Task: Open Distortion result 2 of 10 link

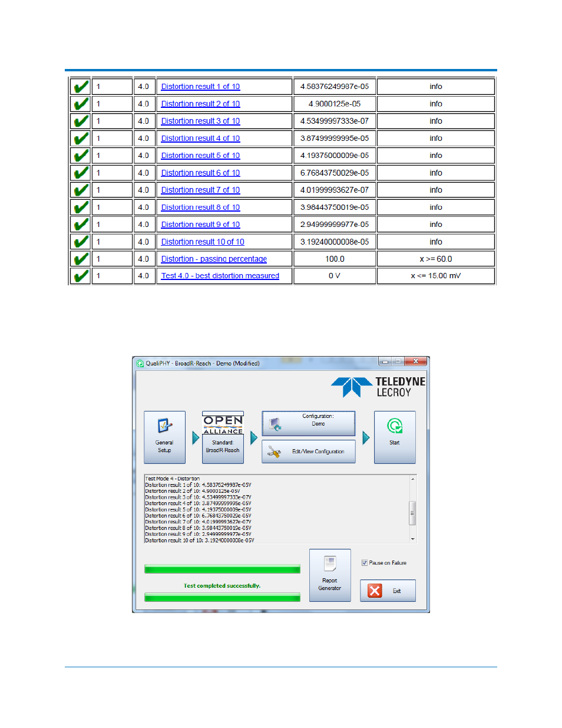Action: (x=200, y=104)
